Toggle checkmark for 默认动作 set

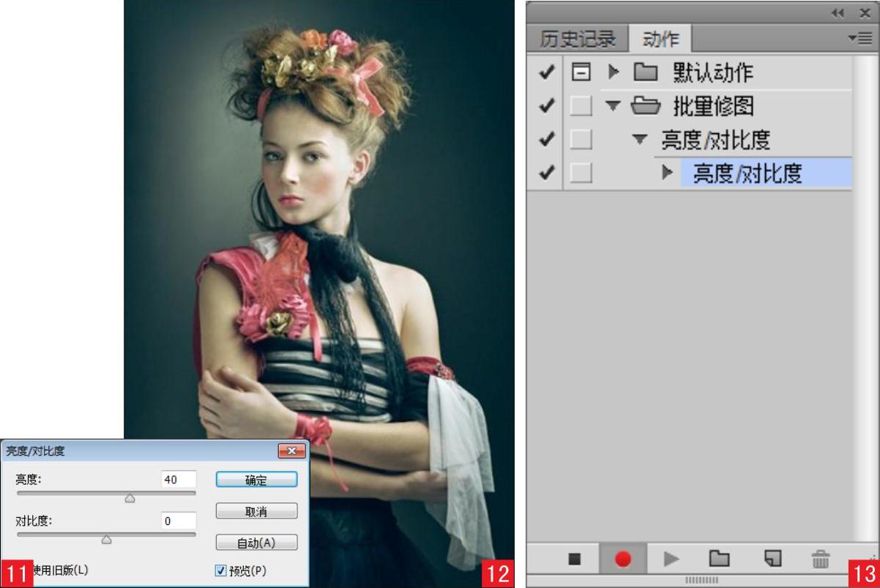(x=545, y=72)
